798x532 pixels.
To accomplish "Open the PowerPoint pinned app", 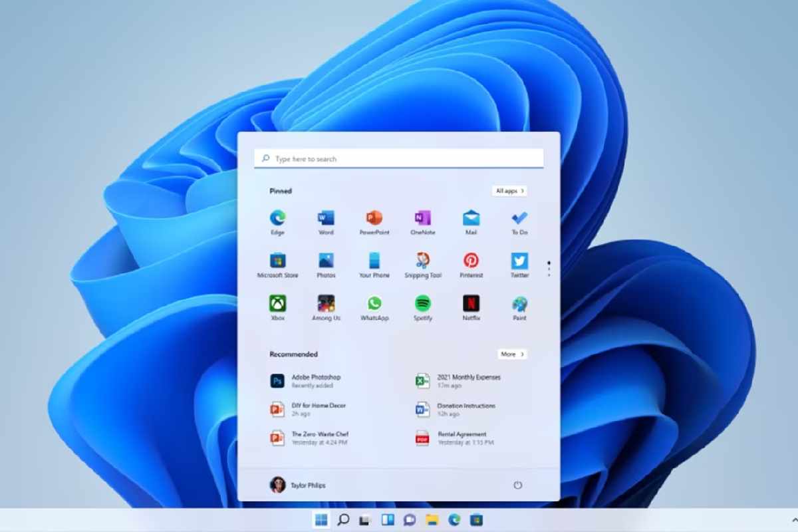I will (374, 222).
